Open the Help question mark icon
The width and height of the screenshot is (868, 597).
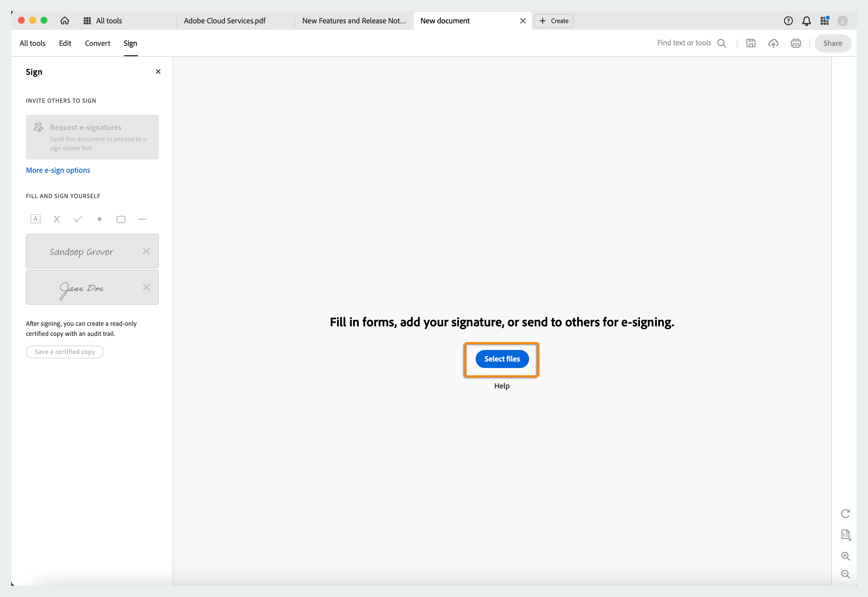pyautogui.click(x=788, y=21)
